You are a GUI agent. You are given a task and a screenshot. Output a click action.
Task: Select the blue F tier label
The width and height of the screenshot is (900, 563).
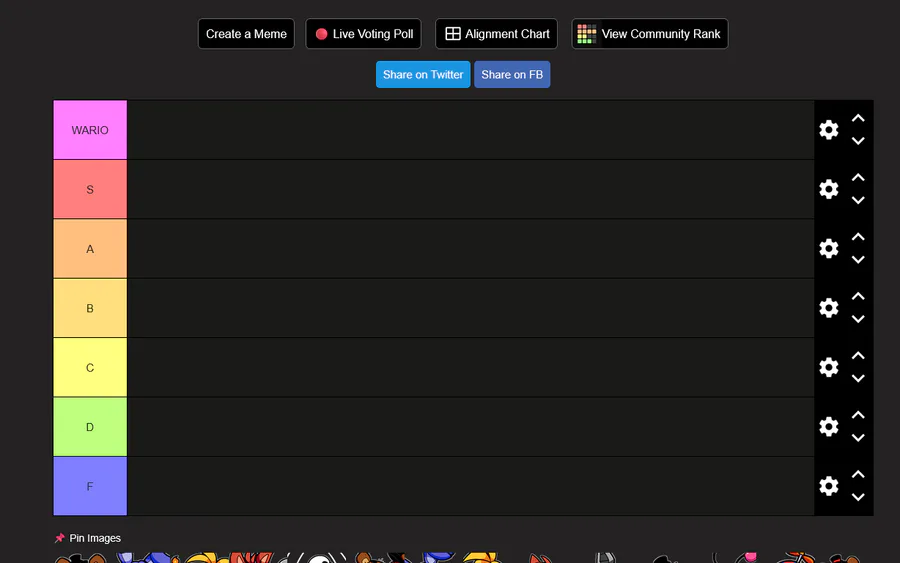90,486
